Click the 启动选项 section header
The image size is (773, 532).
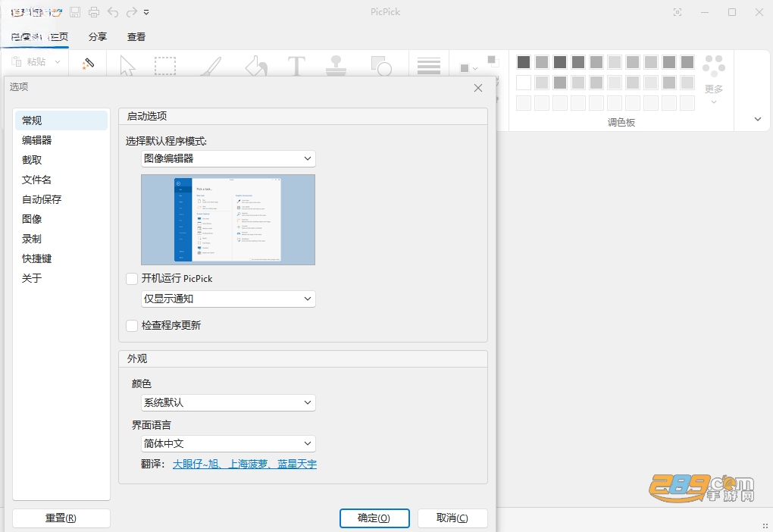pos(147,117)
